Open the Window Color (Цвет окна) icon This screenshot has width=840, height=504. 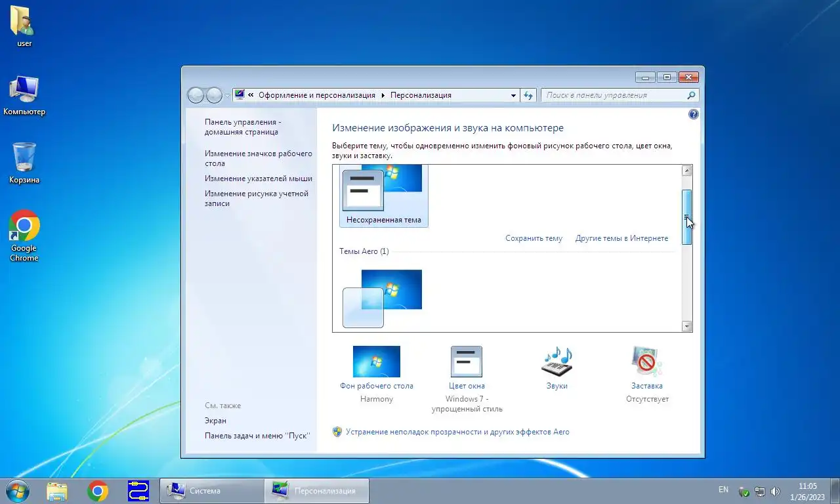coord(467,362)
